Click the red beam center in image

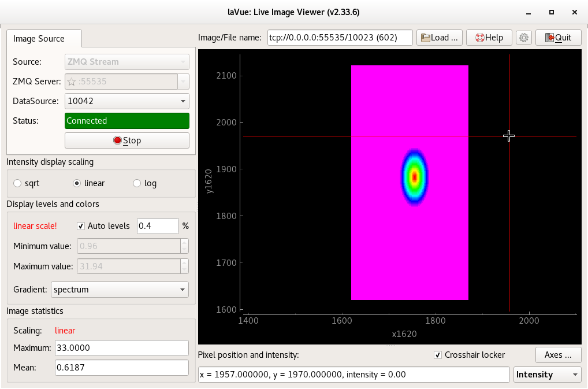pos(414,177)
